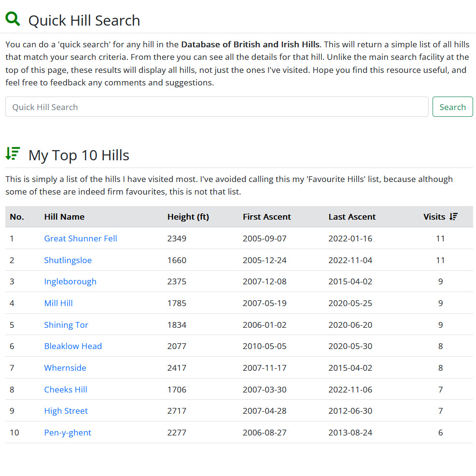Click the Last Ascent column header

point(352,217)
